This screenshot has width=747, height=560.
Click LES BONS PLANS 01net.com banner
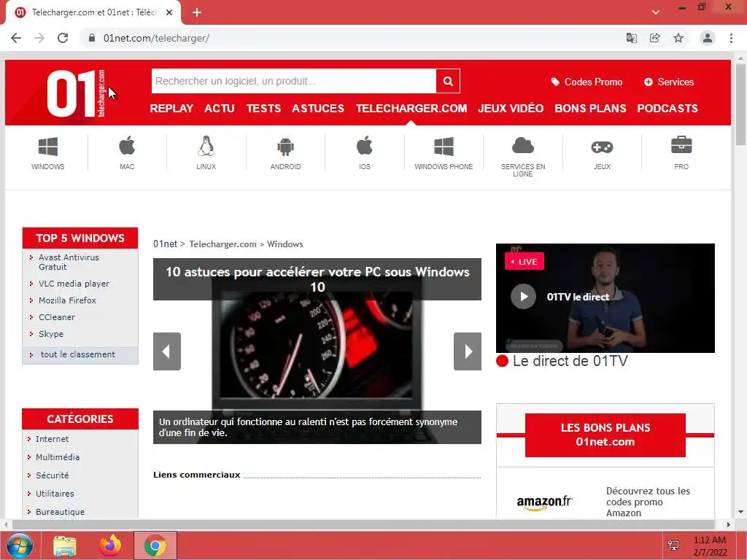tap(605, 435)
